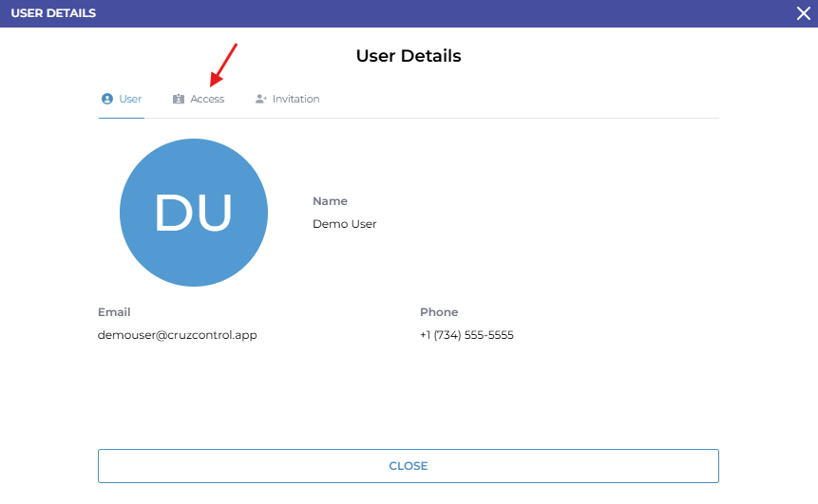818x504 pixels.
Task: Close the dialog with the X icon
Action: click(x=803, y=13)
